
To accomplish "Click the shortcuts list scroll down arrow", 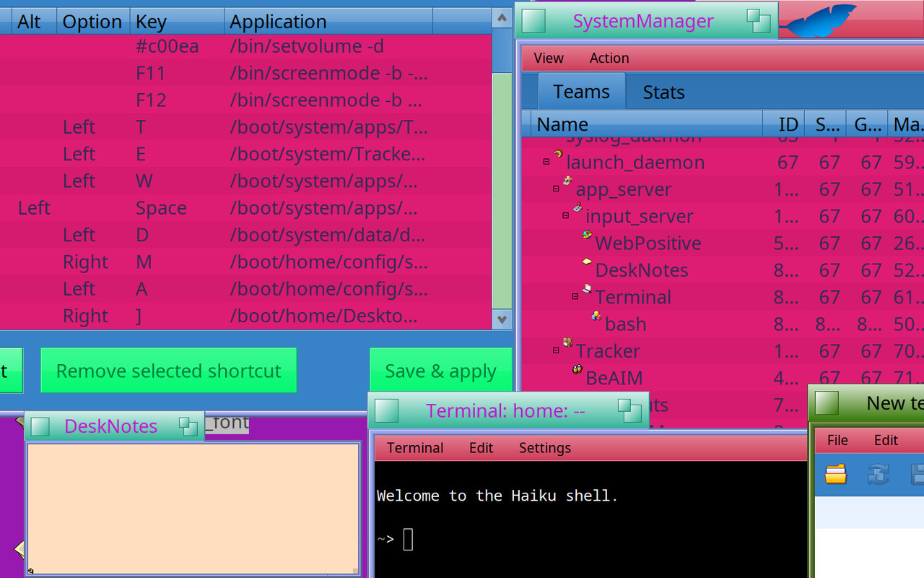I will (502, 319).
